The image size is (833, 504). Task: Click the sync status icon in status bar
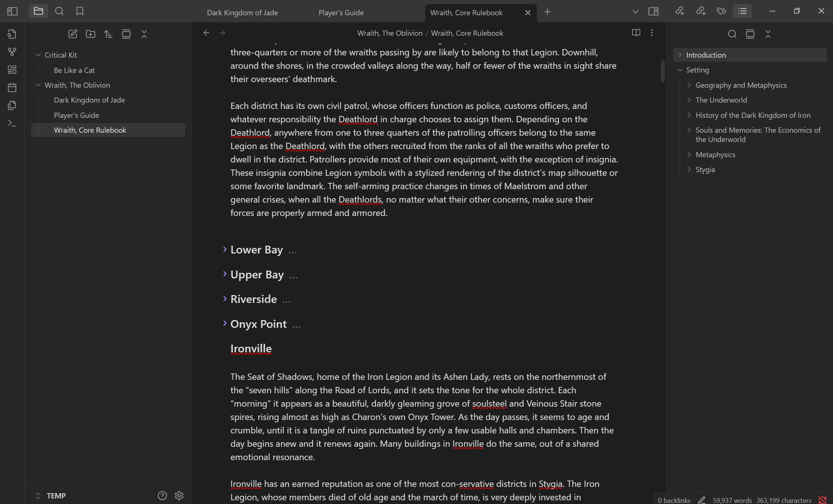tap(823, 500)
